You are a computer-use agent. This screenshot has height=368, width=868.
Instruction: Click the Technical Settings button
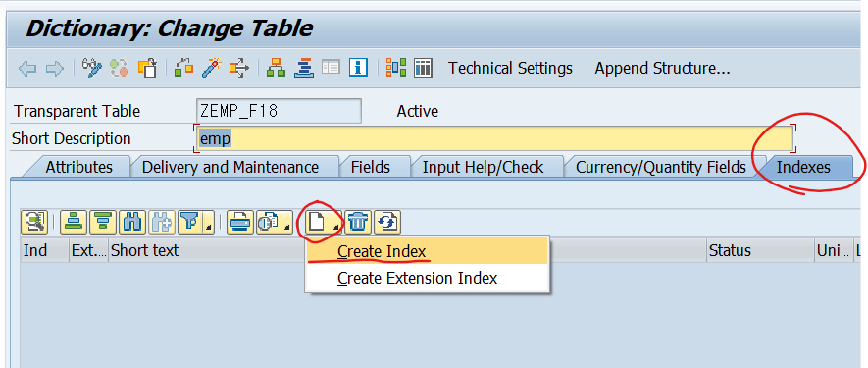pyautogui.click(x=510, y=68)
